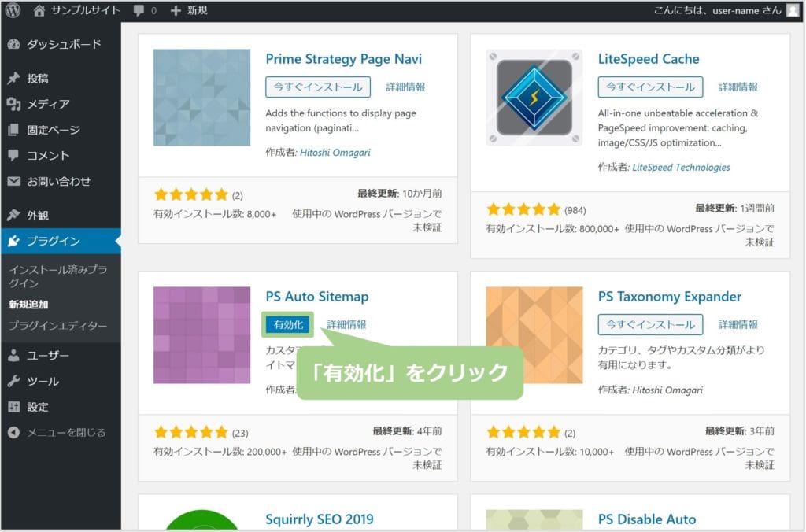The height and width of the screenshot is (532, 806).
Task: Install Prime Strategy Page Navi now
Action: point(318,87)
